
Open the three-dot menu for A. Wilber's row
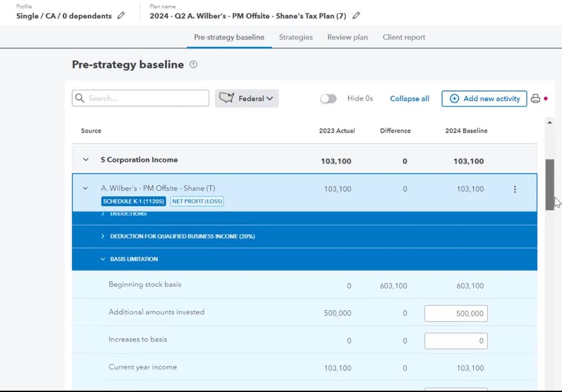coord(515,190)
